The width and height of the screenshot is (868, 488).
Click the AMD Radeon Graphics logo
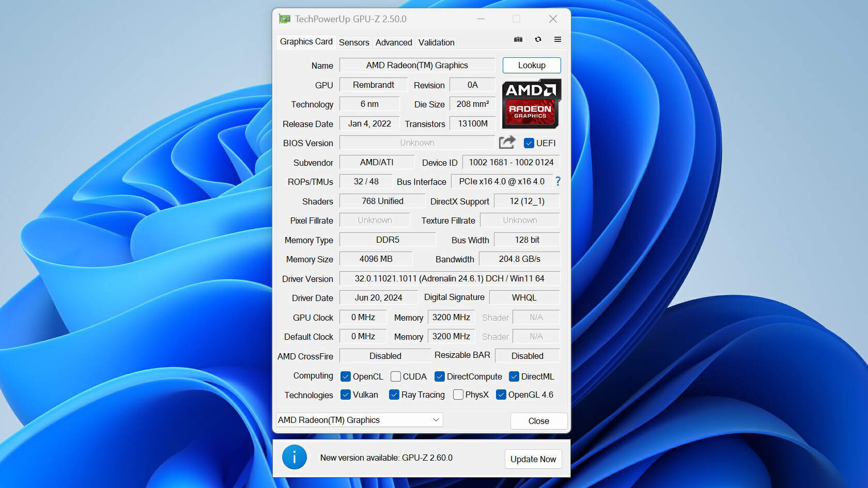point(531,104)
